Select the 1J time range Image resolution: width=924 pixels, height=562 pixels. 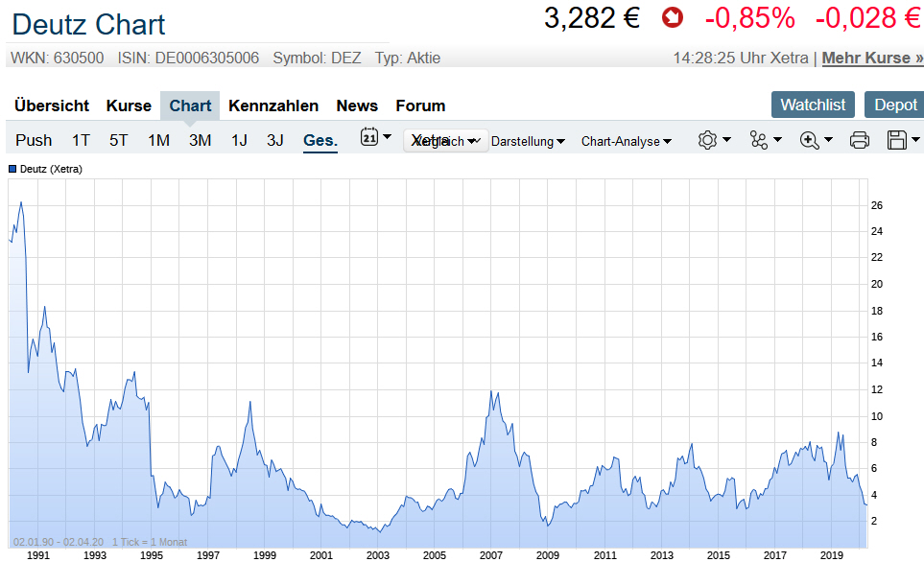[239, 140]
